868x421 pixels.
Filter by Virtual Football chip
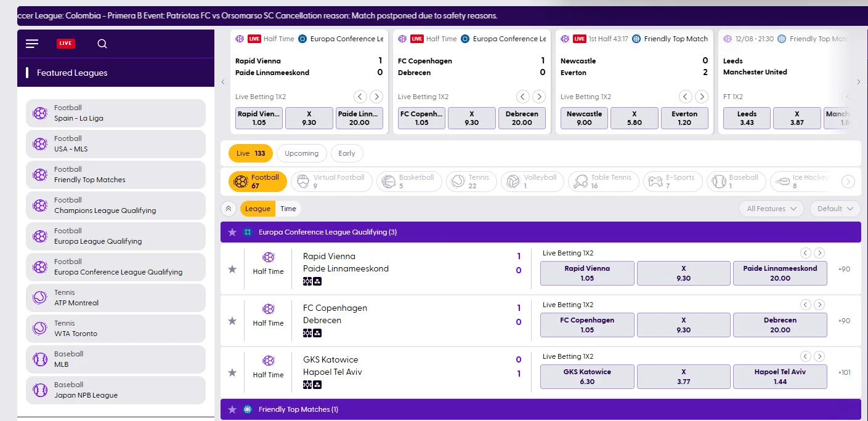pyautogui.click(x=331, y=182)
